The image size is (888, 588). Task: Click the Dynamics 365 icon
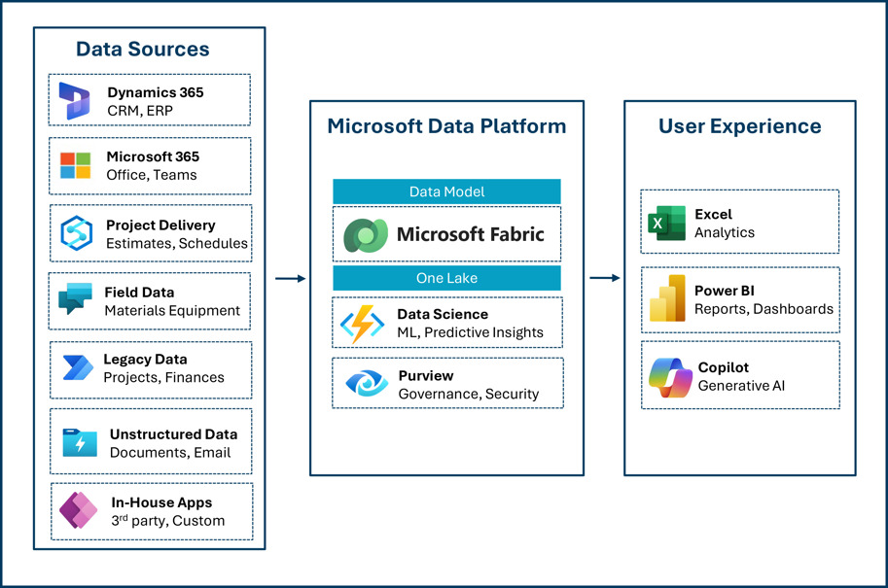[x=75, y=101]
